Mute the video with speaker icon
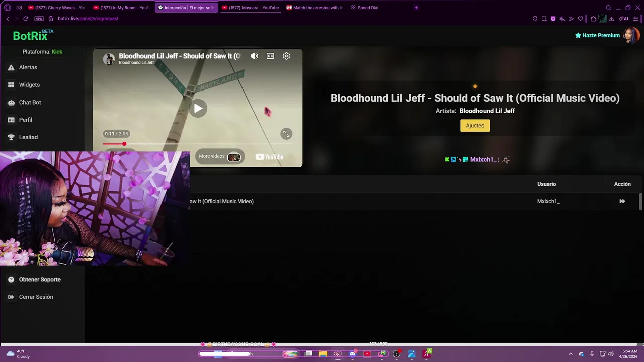Screen dimensions: 644x362 tap(254, 56)
